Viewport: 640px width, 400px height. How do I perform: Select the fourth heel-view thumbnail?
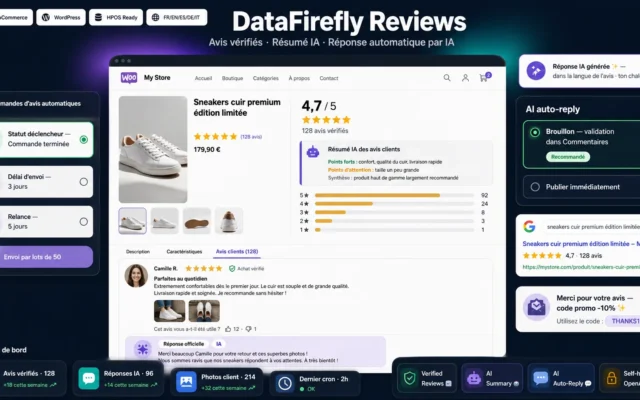(229, 221)
